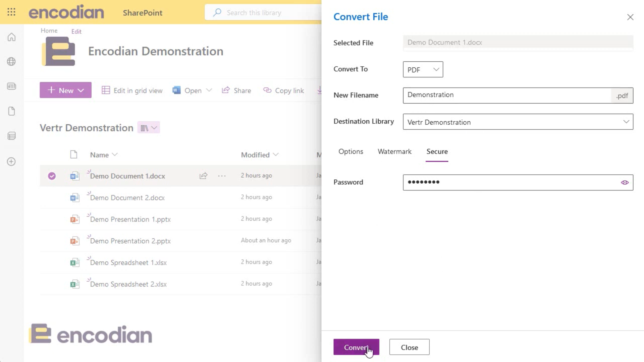Screen dimensions: 644x362
Task: Click 'About an hour ago' modified value
Action: pos(266,240)
